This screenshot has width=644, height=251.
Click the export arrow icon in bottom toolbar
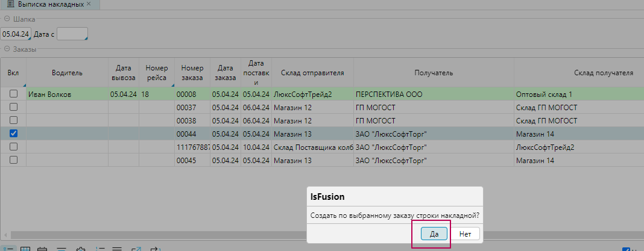155,249
